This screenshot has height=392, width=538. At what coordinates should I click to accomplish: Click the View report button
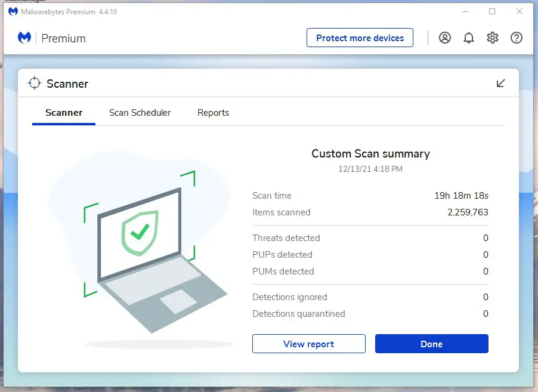click(309, 344)
